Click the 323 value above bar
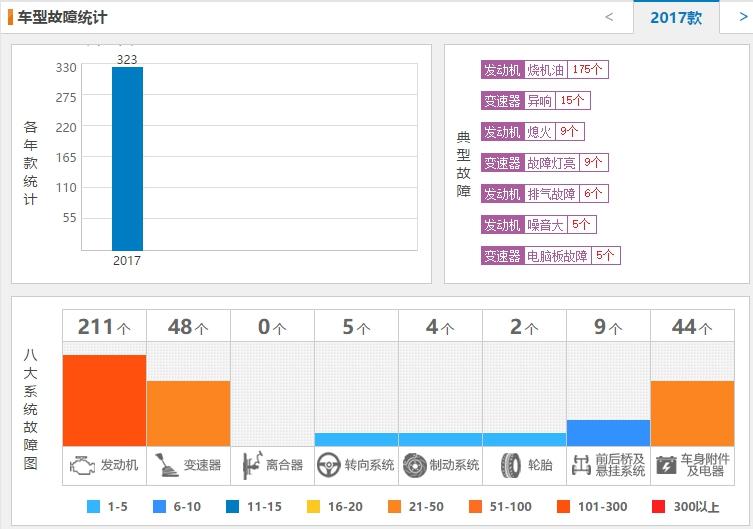The width and height of the screenshot is (753, 529). coord(127,60)
